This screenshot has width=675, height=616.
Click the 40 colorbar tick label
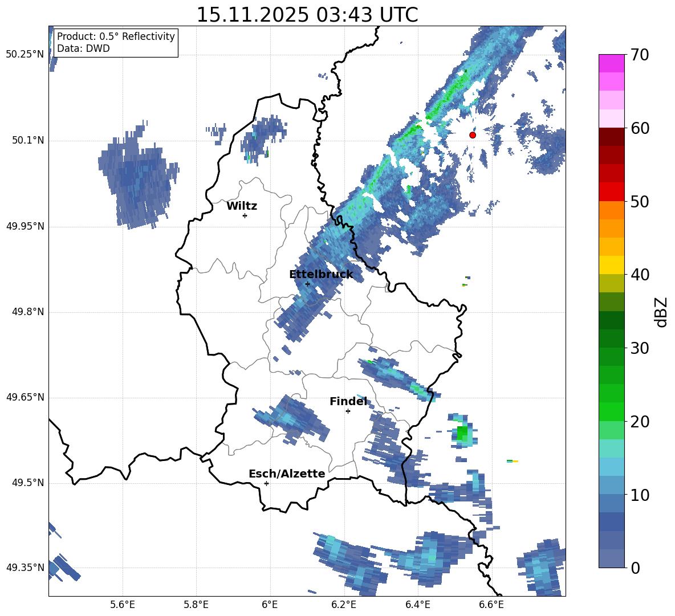[x=639, y=275]
